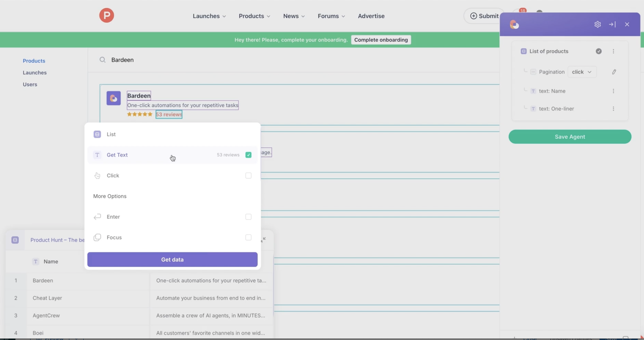Open the Advertise page
Viewport: 644px width, 340px height.
[371, 16]
